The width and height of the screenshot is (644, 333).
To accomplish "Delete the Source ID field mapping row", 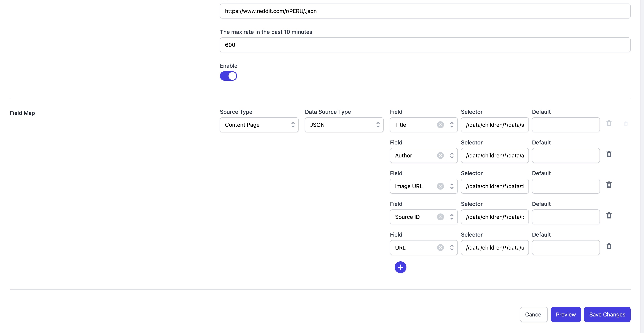I will (609, 216).
